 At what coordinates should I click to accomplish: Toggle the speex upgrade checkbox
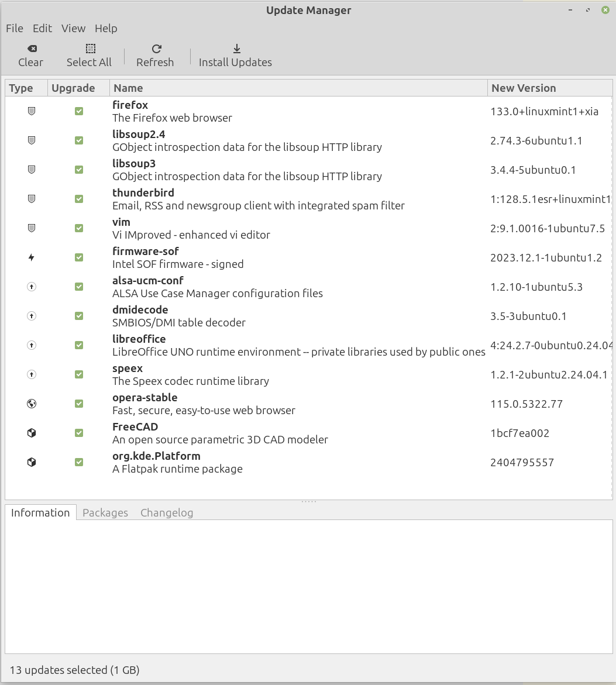(78, 374)
